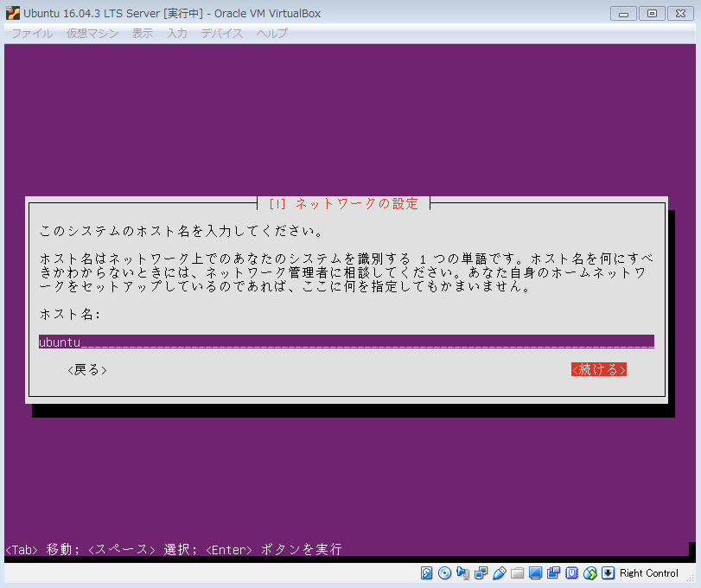Open the ヘルプ menu
The image size is (701, 588).
(271, 33)
